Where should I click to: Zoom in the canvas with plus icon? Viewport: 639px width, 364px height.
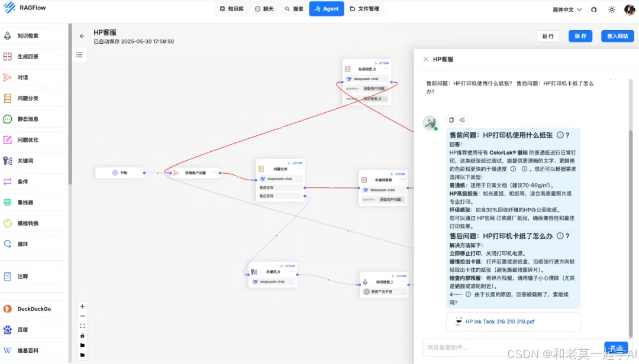click(82, 307)
